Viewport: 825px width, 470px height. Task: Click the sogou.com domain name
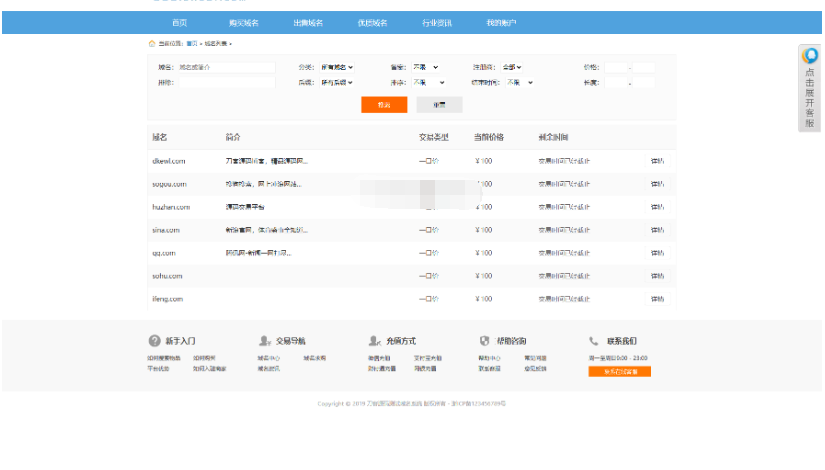coord(169,184)
